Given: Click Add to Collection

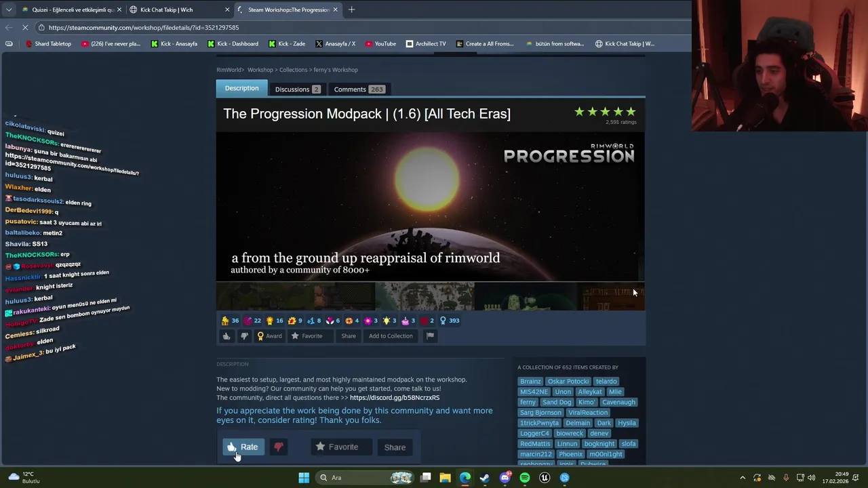Looking at the screenshot, I should pos(391,336).
